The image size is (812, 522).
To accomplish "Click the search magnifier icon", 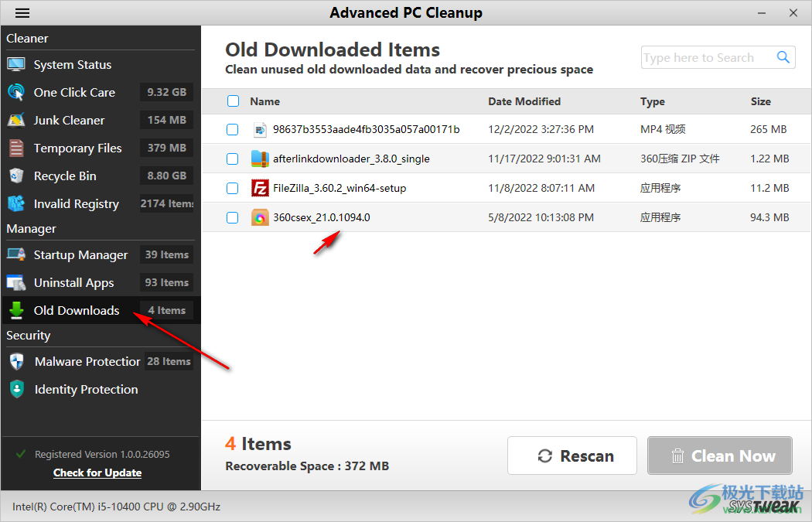I will (783, 57).
